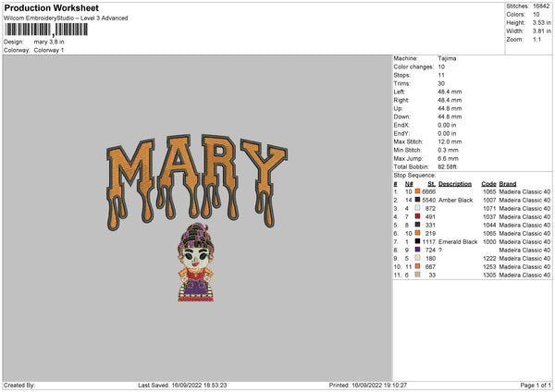Image resolution: width=555 pixels, height=392 pixels.
Task: Click the orange swatch in stop row 1
Action: click(417, 191)
